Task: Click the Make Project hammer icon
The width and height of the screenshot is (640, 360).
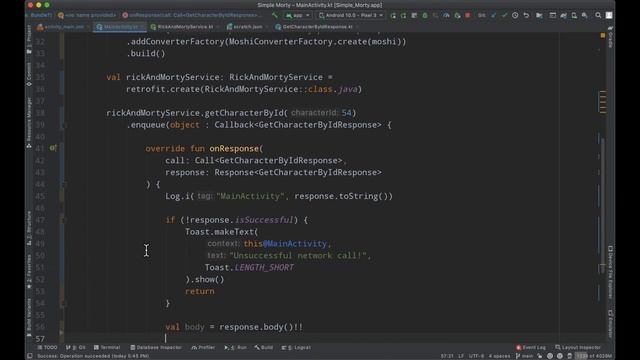Action: 275,16
